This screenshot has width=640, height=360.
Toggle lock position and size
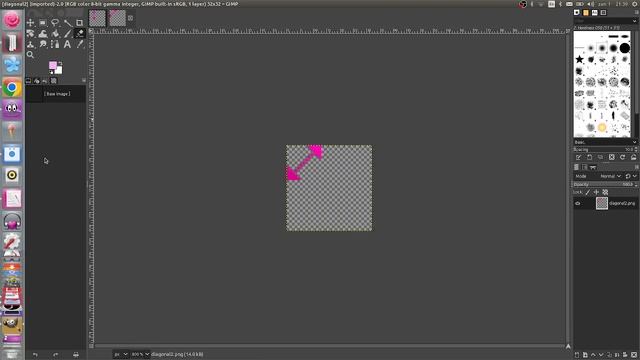(596, 192)
